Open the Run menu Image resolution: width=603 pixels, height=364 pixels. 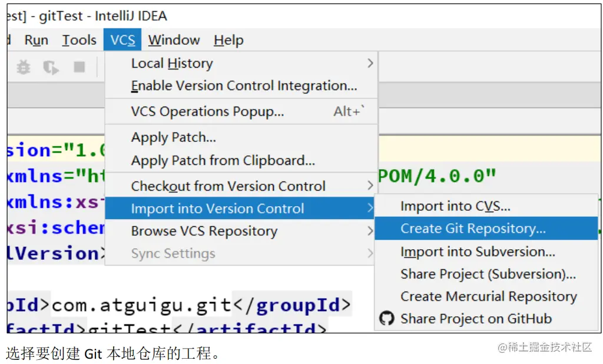click(36, 39)
